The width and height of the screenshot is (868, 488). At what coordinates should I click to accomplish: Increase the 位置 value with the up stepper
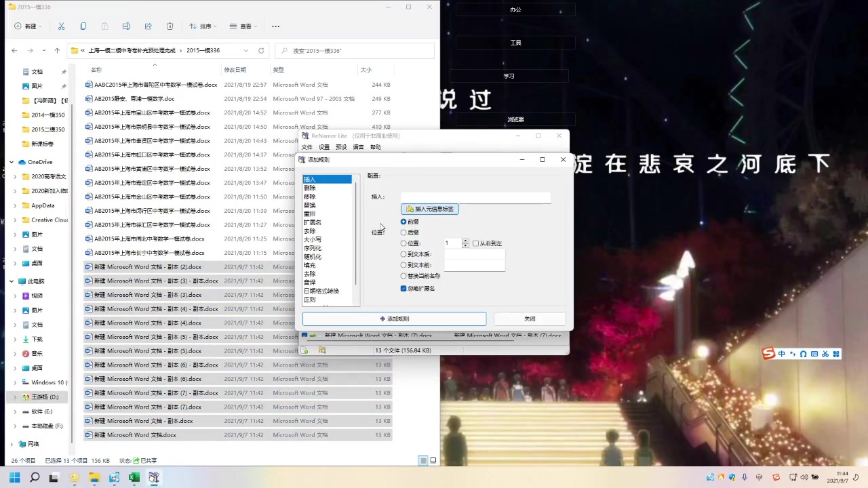point(465,241)
